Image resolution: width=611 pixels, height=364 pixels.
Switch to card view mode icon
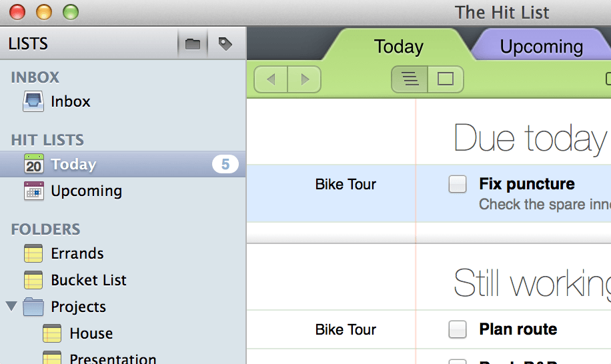(x=445, y=79)
